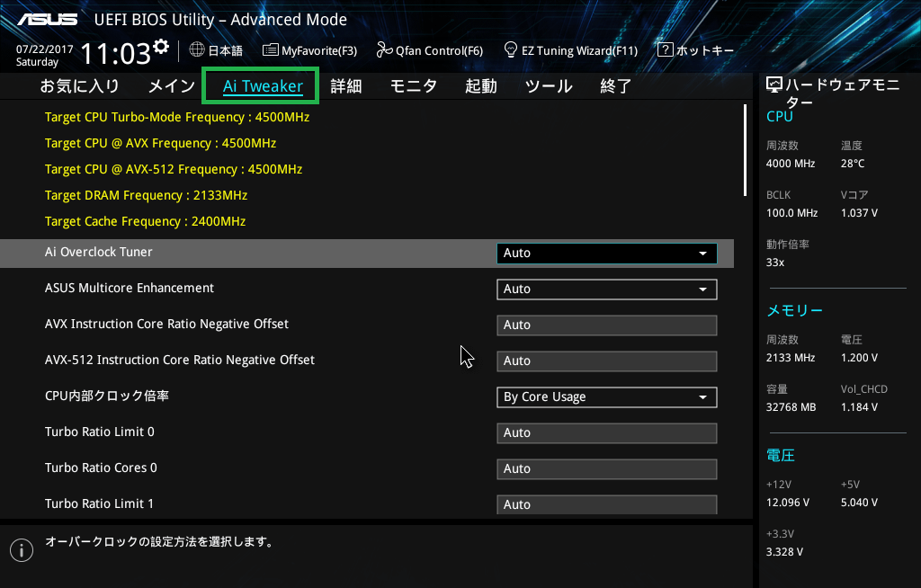Select AVX-512 Instruction Core Ratio Negative Offset label
921x588 pixels.
pyautogui.click(x=180, y=360)
